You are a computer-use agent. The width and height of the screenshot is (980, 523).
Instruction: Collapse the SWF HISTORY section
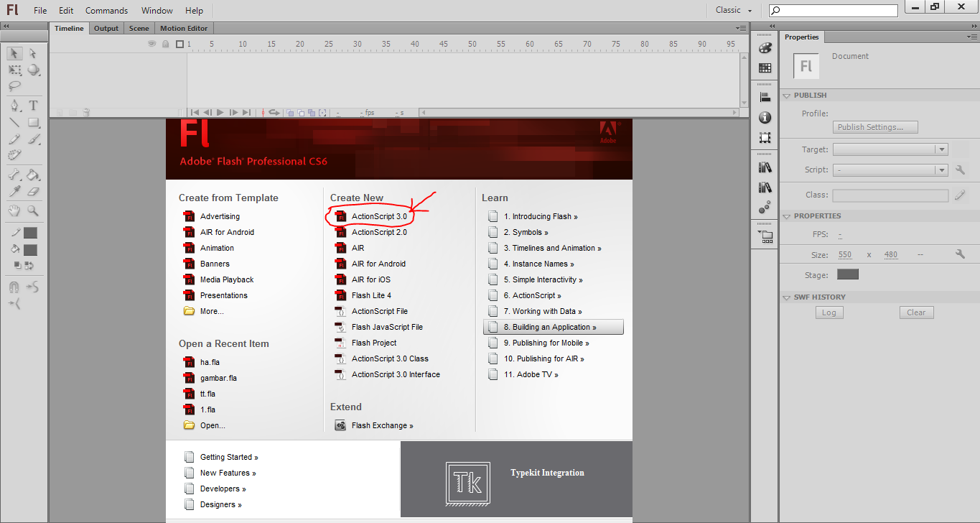point(787,297)
